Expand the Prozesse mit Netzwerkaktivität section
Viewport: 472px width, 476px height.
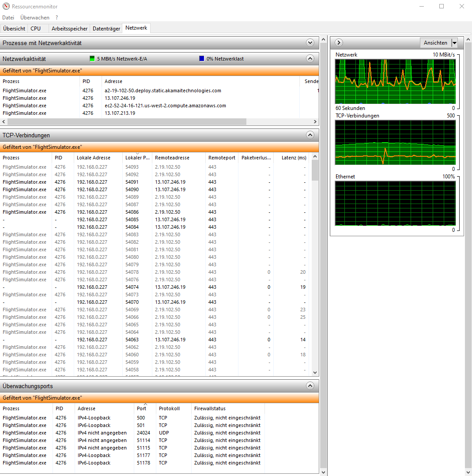[x=310, y=43]
